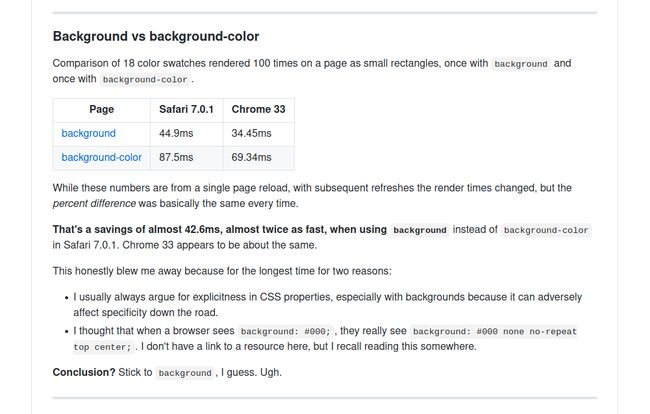Click the 69.34ms table cell
The image size is (650, 414).
pyautogui.click(x=250, y=157)
